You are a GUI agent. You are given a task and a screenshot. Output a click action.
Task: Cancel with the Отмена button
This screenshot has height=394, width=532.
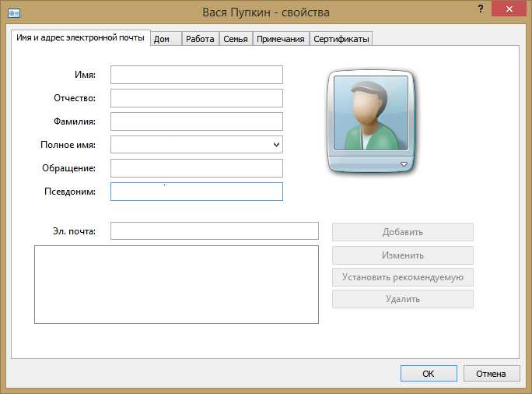pyautogui.click(x=492, y=374)
